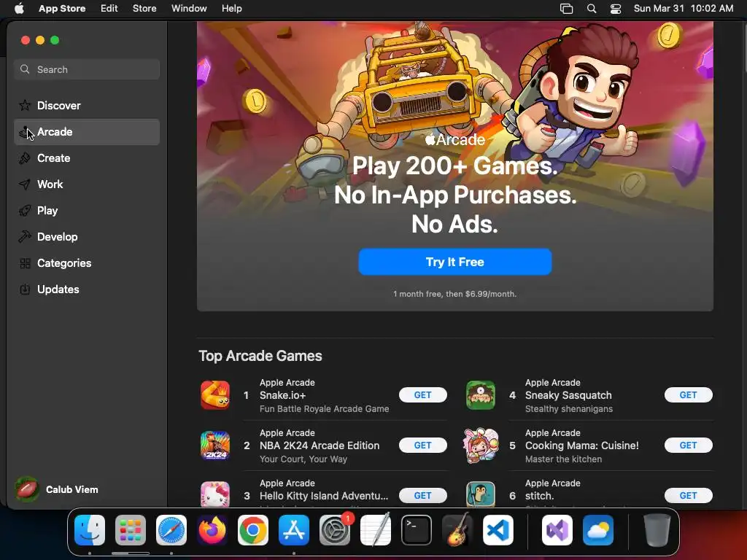Open Updates download icon
The height and width of the screenshot is (560, 747).
pos(25,289)
